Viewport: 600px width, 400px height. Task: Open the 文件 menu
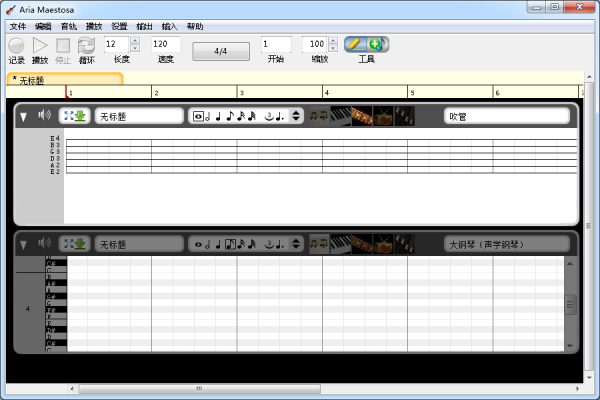click(18, 26)
